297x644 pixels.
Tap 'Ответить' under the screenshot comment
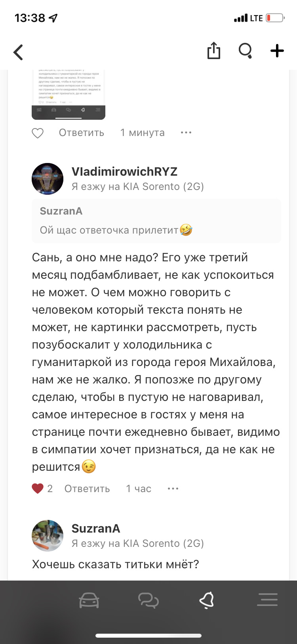(x=81, y=133)
